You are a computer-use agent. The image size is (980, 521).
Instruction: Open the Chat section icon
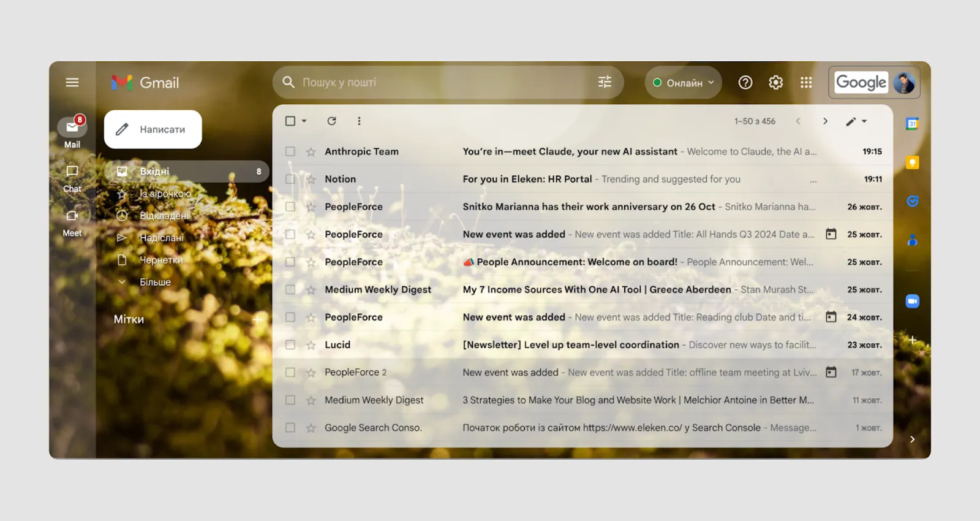[x=72, y=171]
